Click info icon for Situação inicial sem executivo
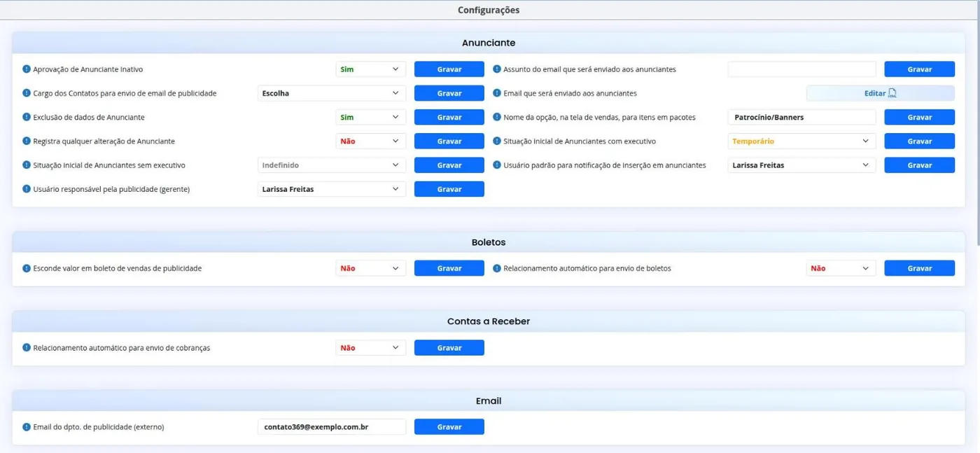980x453 pixels. (27, 165)
